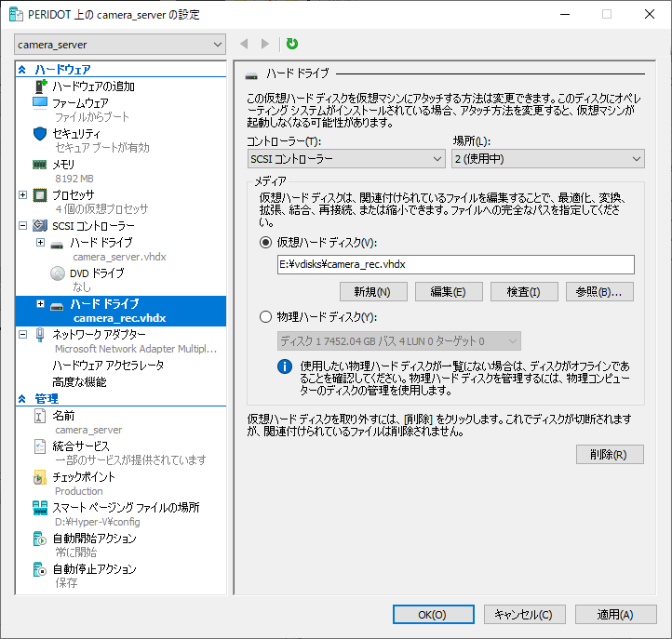The height and width of the screenshot is (639, 672).
Task: Click the プロセッサ chip icon
Action: [40, 195]
